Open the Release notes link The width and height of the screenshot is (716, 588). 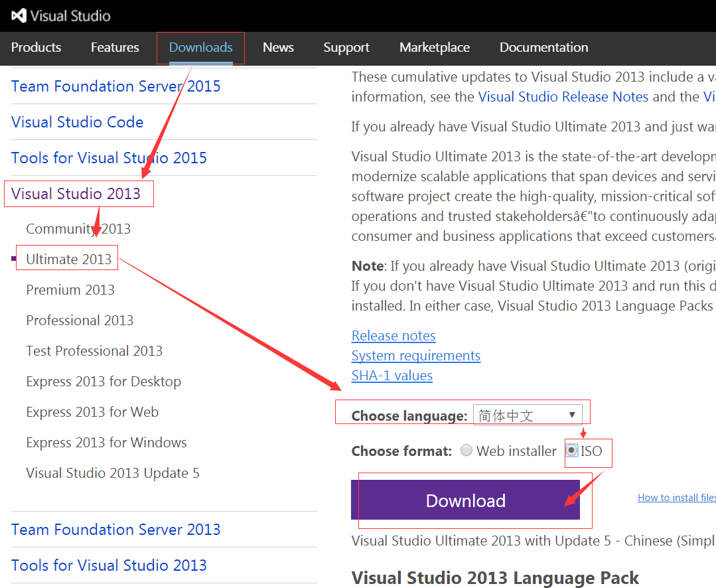394,336
